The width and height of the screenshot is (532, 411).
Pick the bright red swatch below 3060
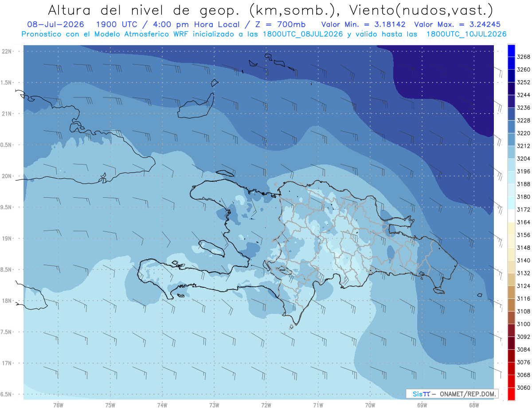511,394
